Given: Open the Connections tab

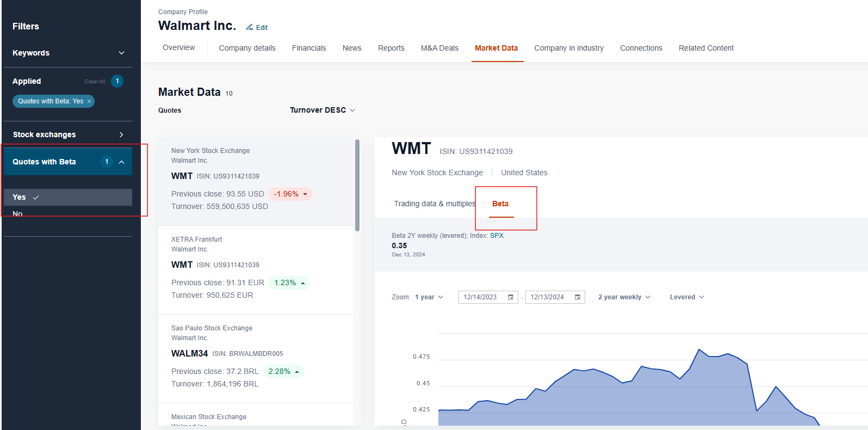Looking at the screenshot, I should point(641,48).
